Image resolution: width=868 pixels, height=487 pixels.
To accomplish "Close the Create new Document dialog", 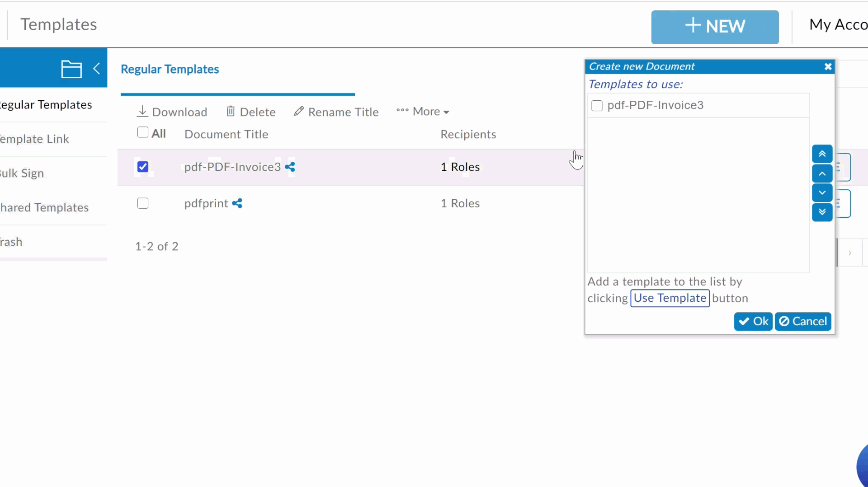I will point(828,66).
